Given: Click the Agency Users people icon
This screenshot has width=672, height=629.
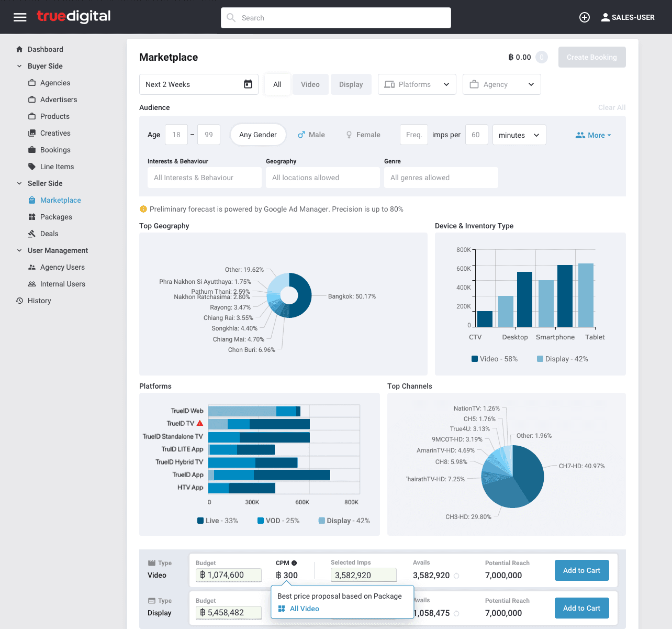Looking at the screenshot, I should 32,267.
